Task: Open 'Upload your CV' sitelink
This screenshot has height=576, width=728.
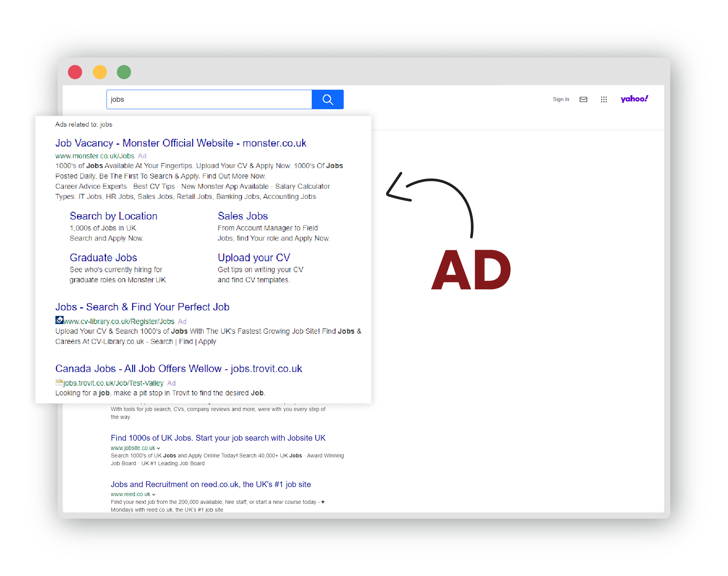Action: point(254,258)
